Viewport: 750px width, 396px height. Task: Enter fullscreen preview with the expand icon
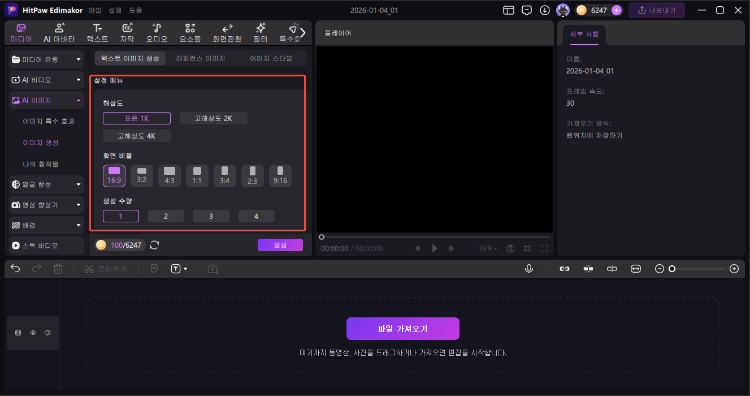[544, 248]
